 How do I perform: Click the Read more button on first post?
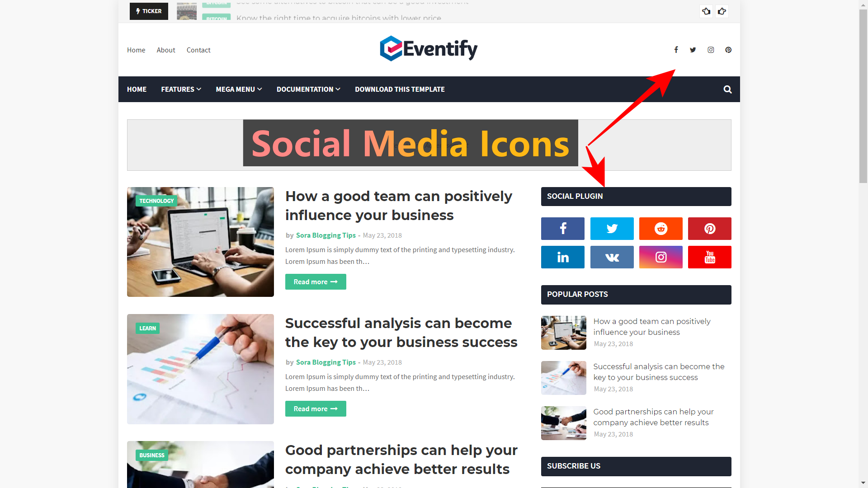[316, 281]
